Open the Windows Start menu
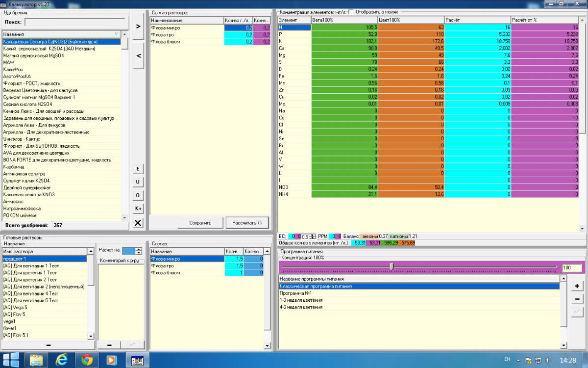This screenshot has height=368, width=588. [x=12, y=360]
